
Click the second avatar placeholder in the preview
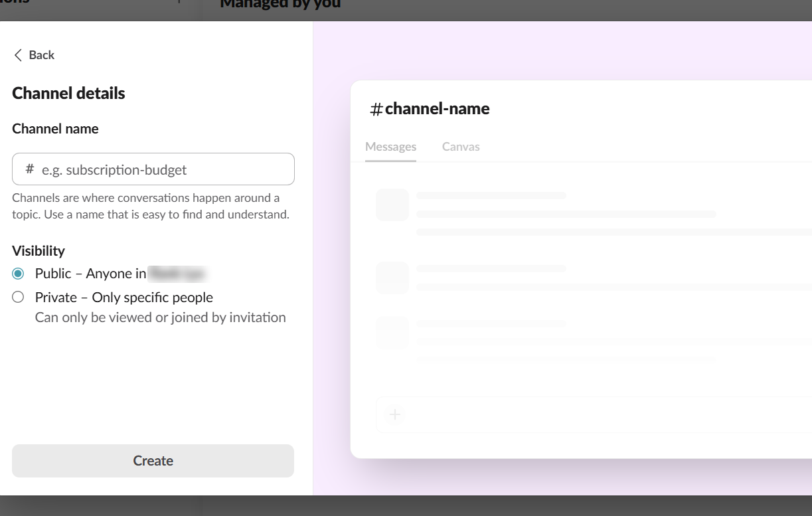392,278
